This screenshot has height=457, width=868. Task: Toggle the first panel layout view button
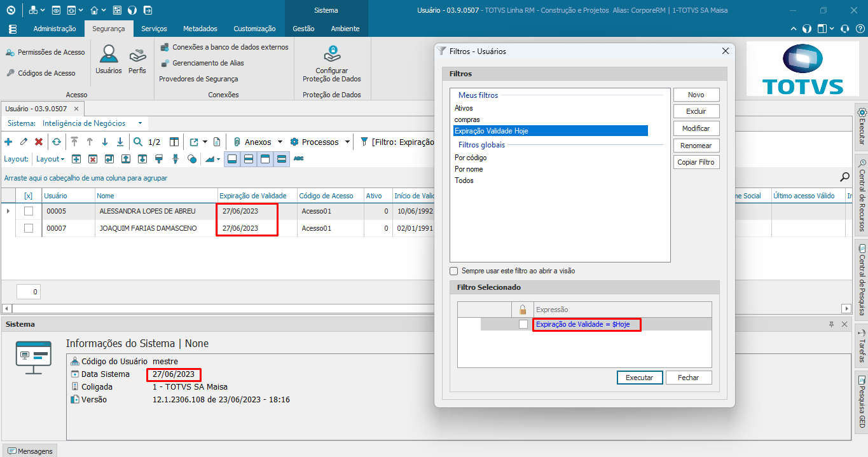point(233,159)
